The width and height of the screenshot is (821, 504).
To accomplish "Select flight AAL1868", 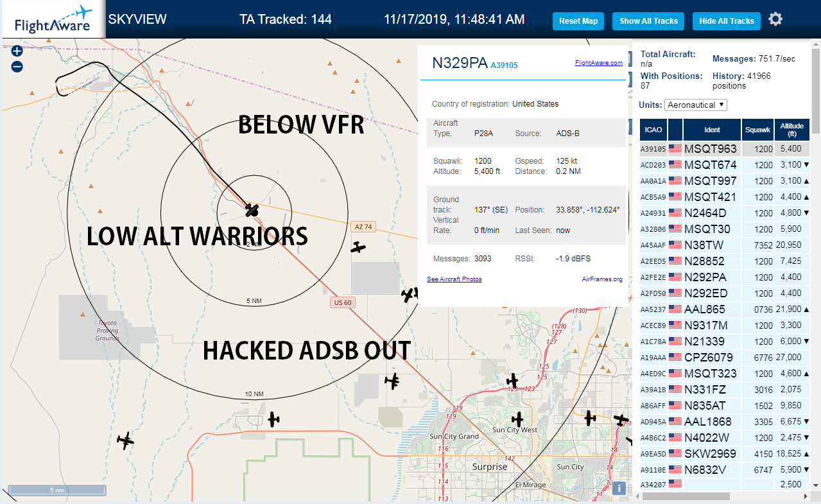I will coord(724,422).
